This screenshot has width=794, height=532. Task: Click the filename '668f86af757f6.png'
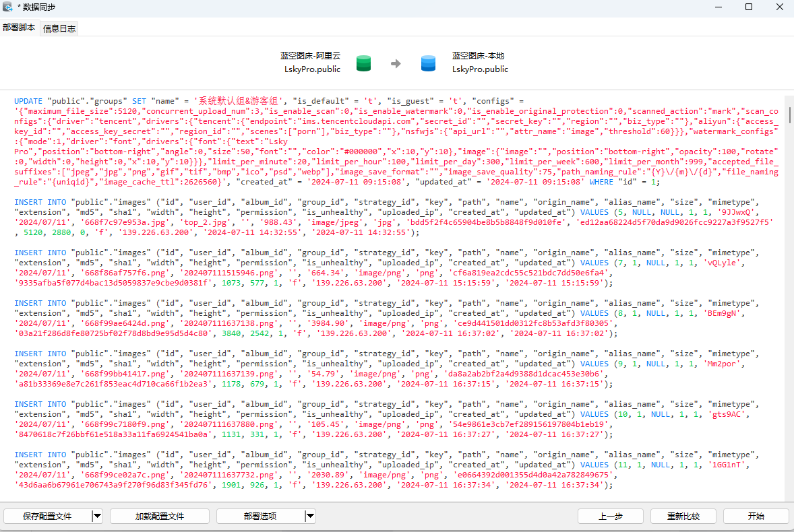click(126, 273)
